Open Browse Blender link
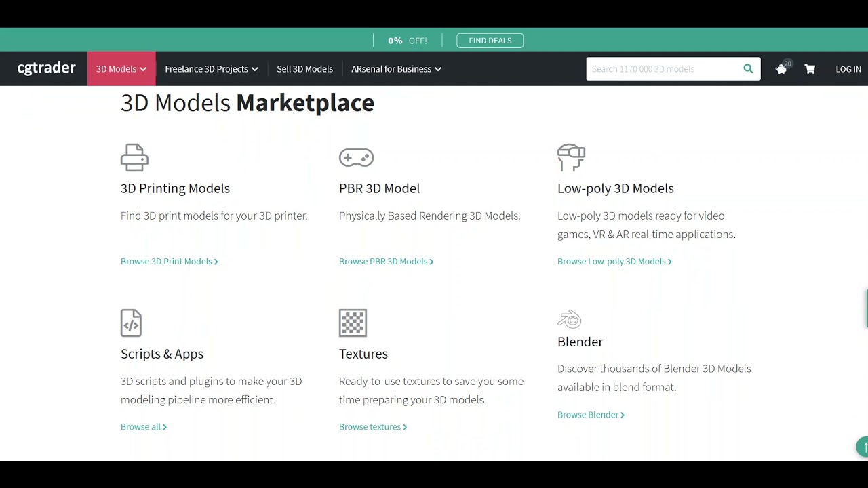Viewport: 868px width, 488px height. pyautogui.click(x=591, y=414)
